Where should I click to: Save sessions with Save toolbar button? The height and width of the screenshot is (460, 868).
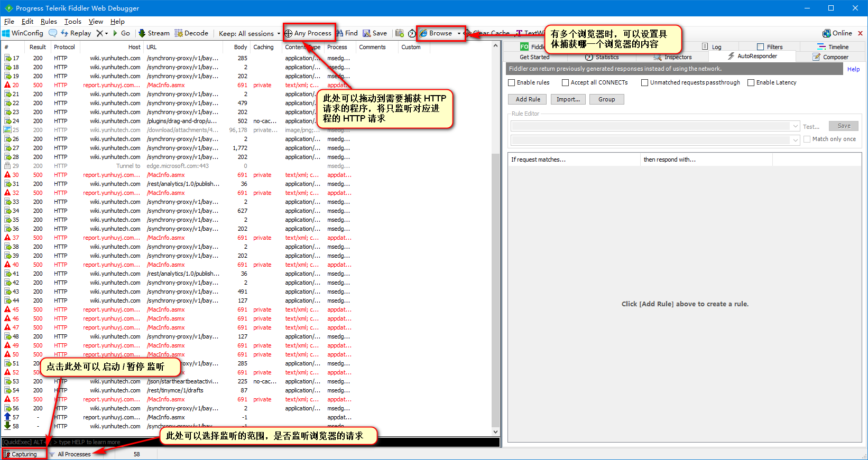click(375, 33)
